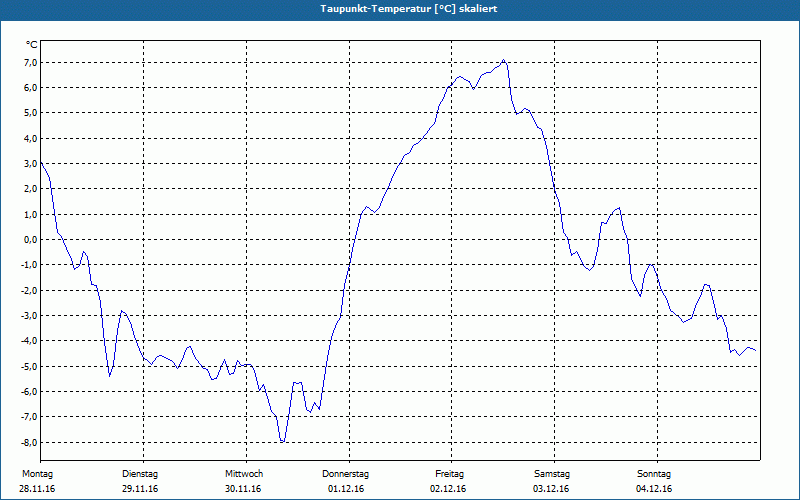
Task: Select the 5,0 y-axis value
Action: point(31,113)
